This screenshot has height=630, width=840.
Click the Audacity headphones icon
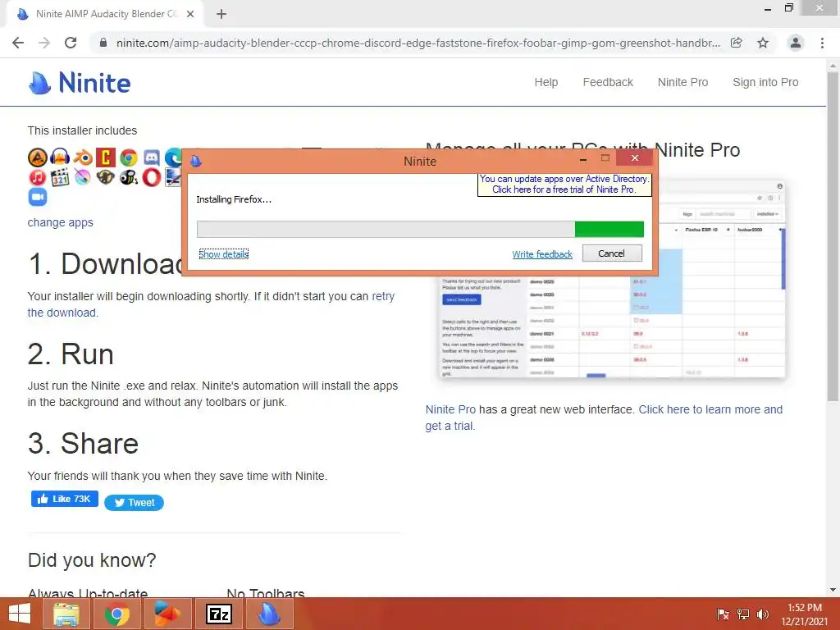60,157
